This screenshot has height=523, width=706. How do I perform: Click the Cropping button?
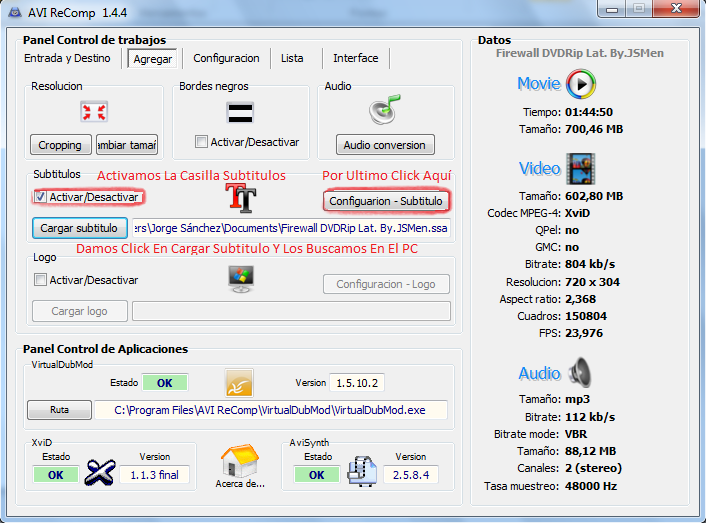click(x=61, y=144)
